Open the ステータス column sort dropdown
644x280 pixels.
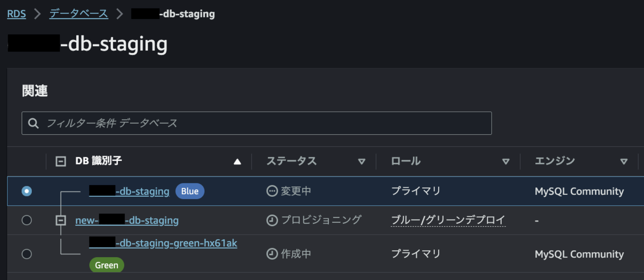pyautogui.click(x=361, y=162)
